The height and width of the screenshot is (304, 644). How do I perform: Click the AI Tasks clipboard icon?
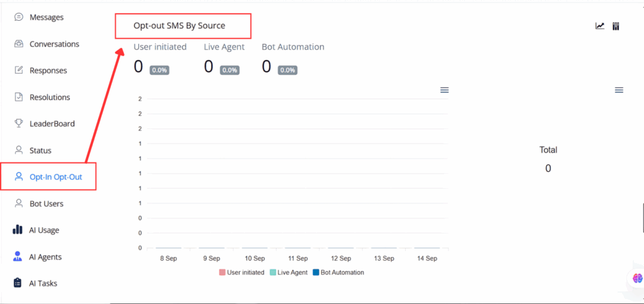pos(18,283)
